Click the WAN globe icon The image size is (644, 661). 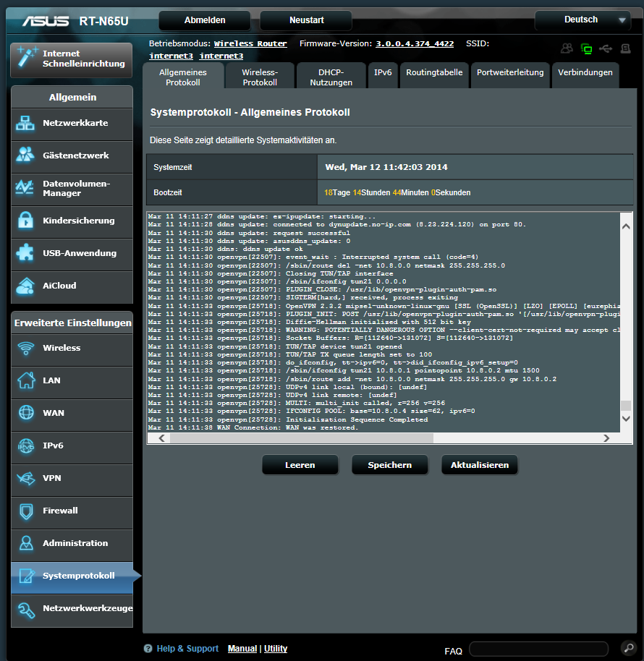(x=26, y=413)
